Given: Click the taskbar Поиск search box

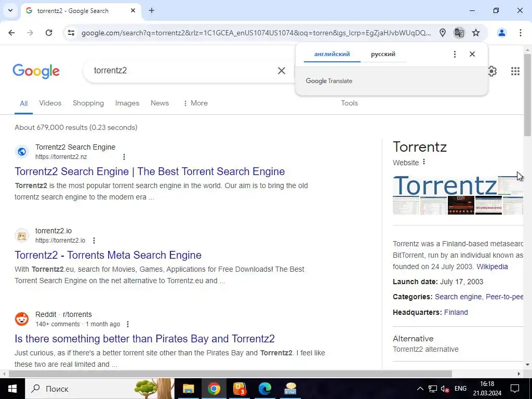Looking at the screenshot, I should pos(100,389).
